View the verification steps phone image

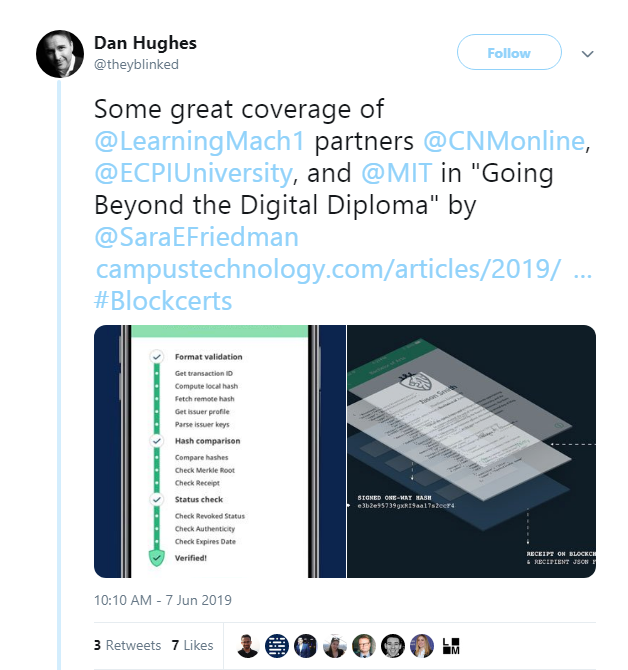[220, 452]
